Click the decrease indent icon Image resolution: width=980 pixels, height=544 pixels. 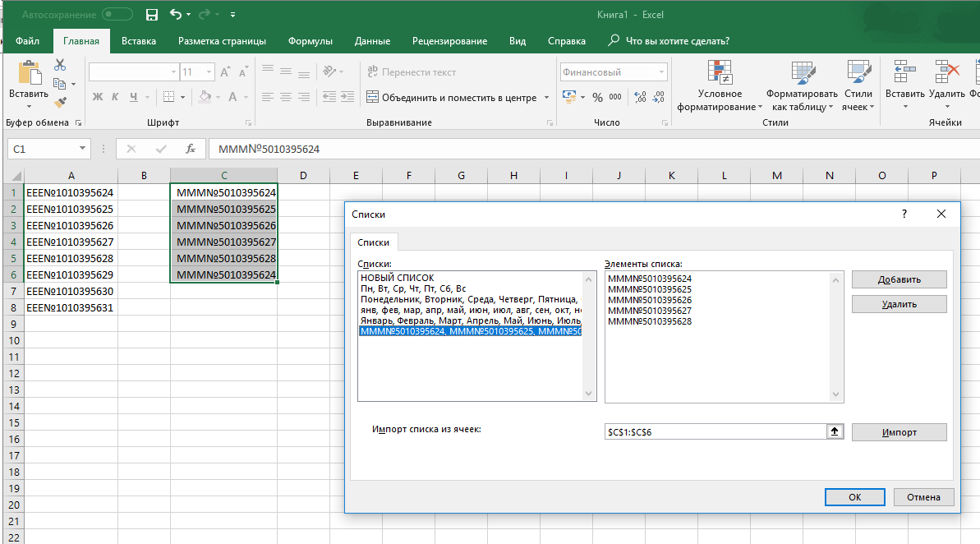(x=329, y=97)
